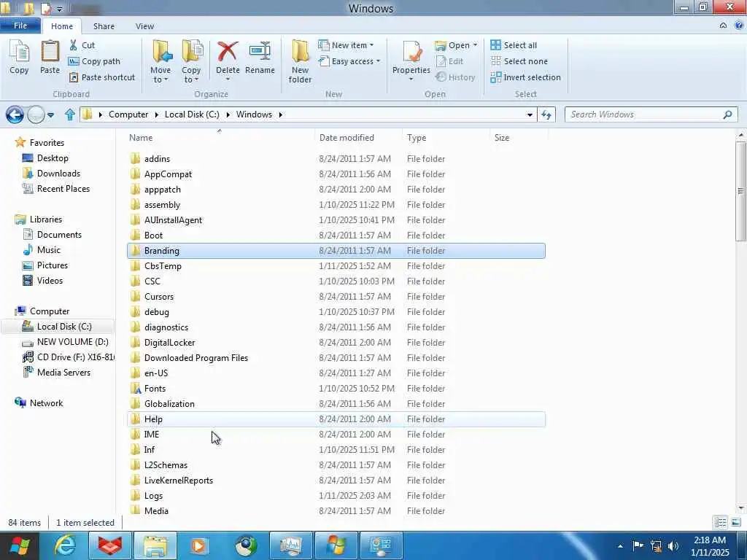Click the Paste clipboard icon
The height and width of the screenshot is (560, 747).
pyautogui.click(x=50, y=52)
